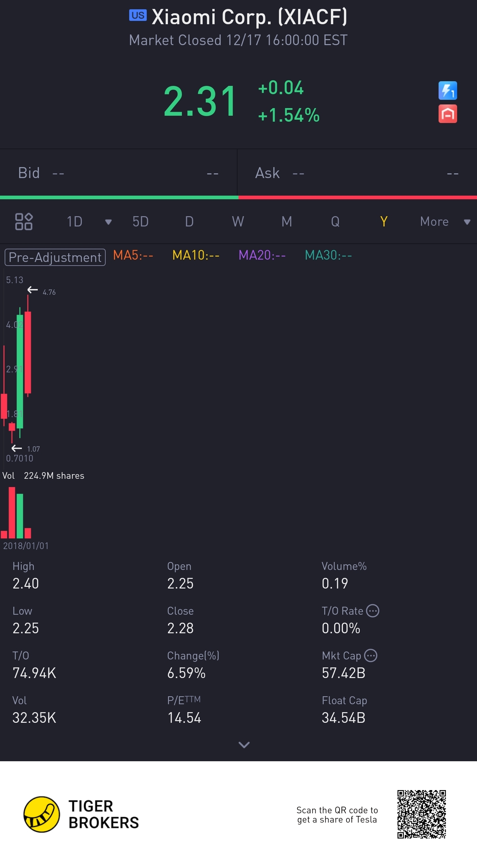Tap the Mkt Cap value 57.42B
Image resolution: width=477 pixels, height=868 pixels.
344,673
